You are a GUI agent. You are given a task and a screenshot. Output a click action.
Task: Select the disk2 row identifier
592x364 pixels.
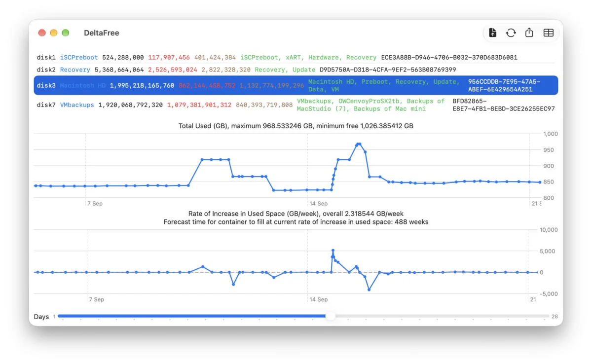[46, 70]
